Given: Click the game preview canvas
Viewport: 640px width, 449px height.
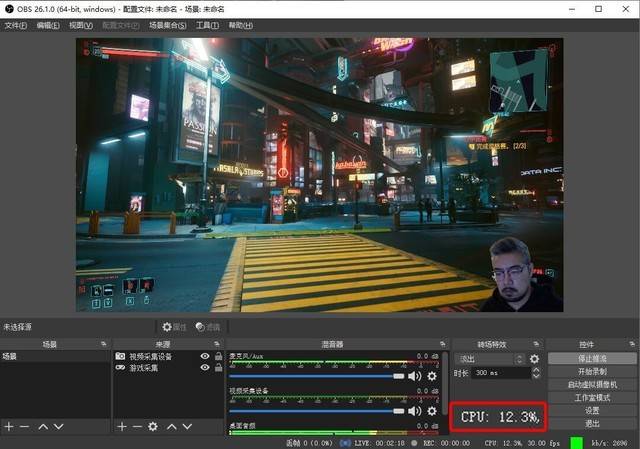Looking at the screenshot, I should coord(320,175).
